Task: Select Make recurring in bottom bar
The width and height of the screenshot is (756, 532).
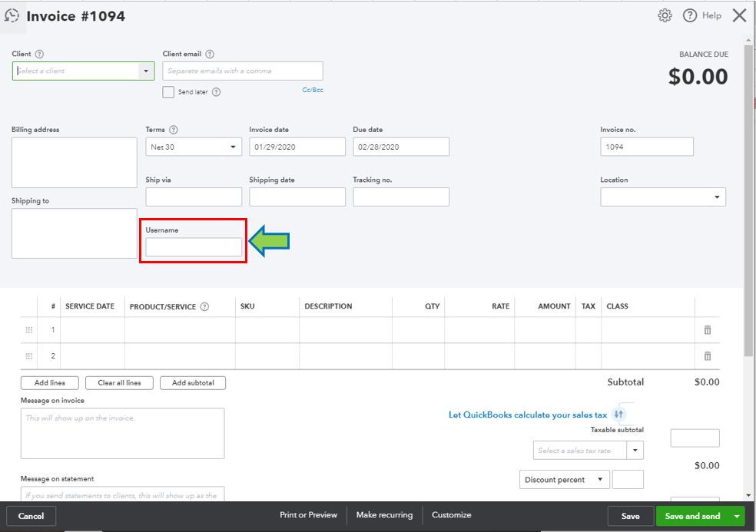Action: tap(384, 515)
